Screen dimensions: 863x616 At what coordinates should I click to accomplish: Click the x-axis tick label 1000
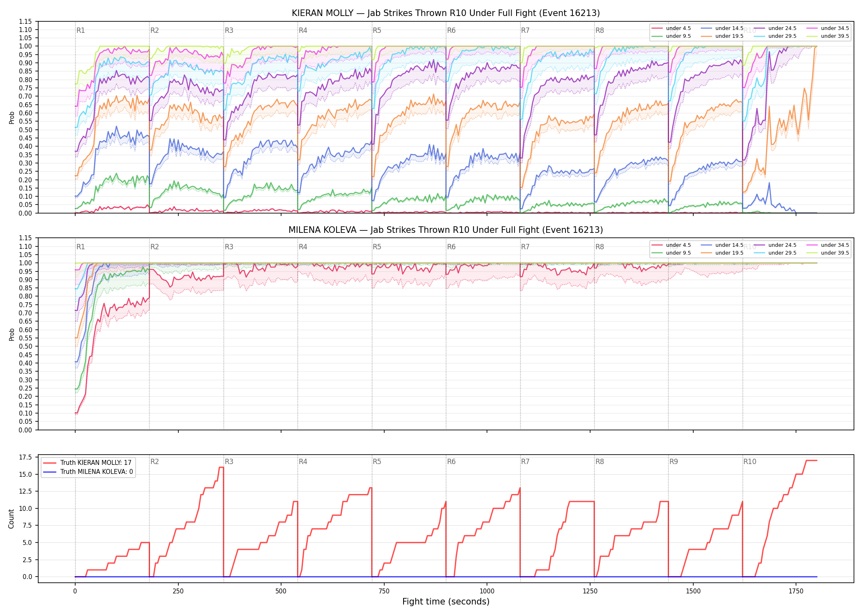click(x=487, y=591)
